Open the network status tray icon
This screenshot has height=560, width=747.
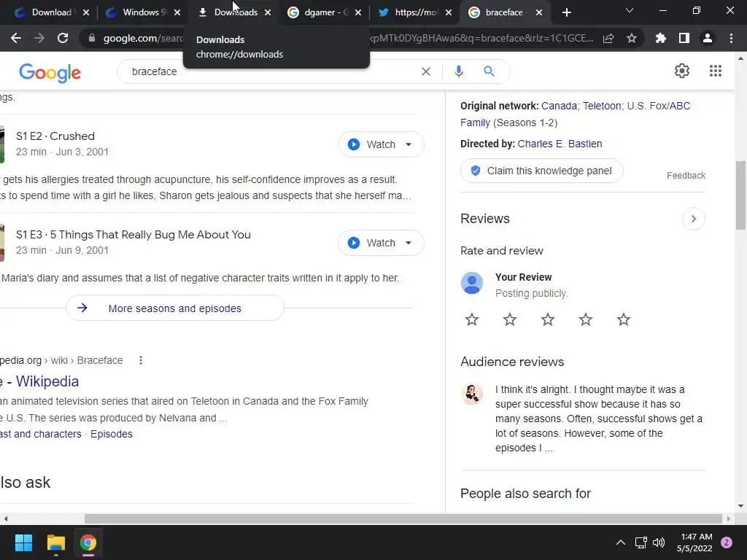(640, 542)
